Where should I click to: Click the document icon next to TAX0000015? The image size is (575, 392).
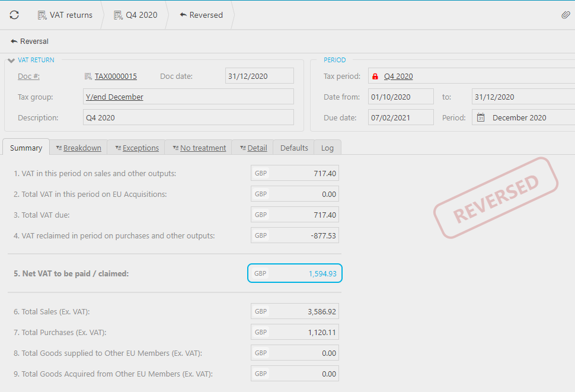pos(88,77)
